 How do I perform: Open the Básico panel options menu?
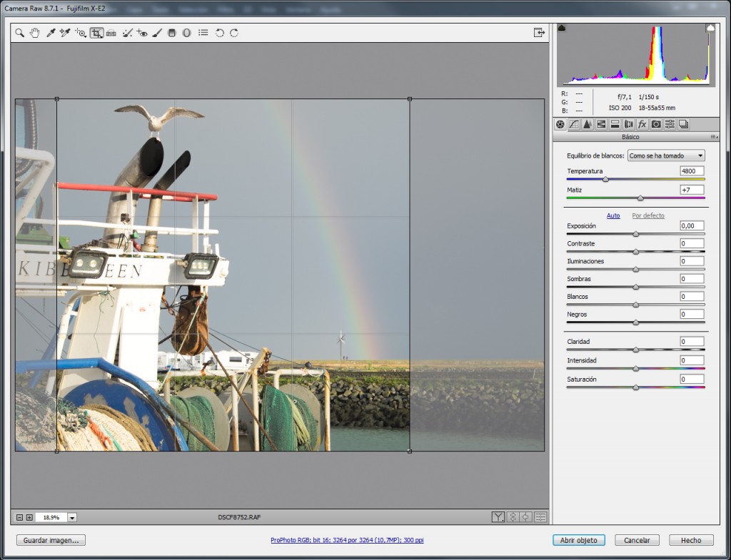(713, 137)
